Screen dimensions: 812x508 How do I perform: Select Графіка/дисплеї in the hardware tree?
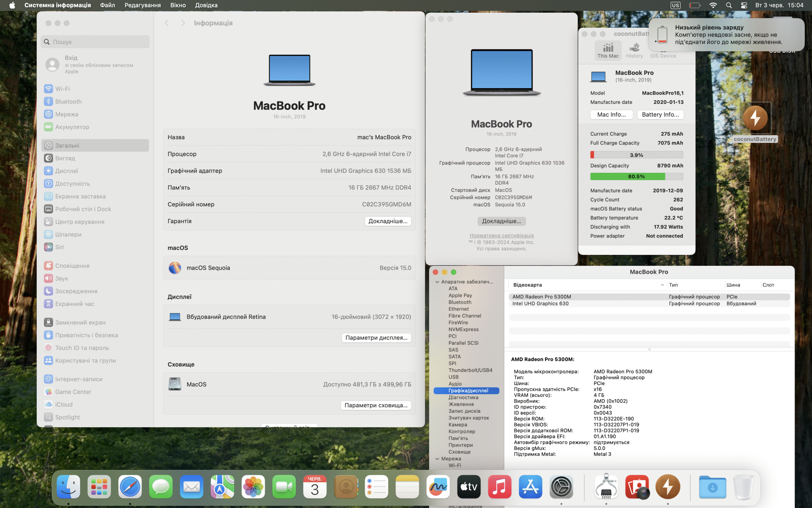(466, 391)
